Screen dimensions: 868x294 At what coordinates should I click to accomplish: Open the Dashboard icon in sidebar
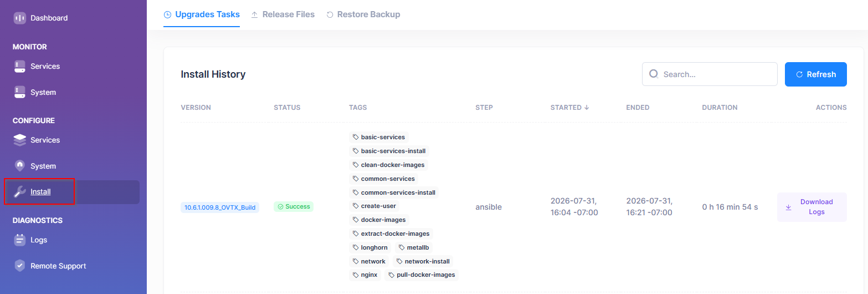click(20, 18)
